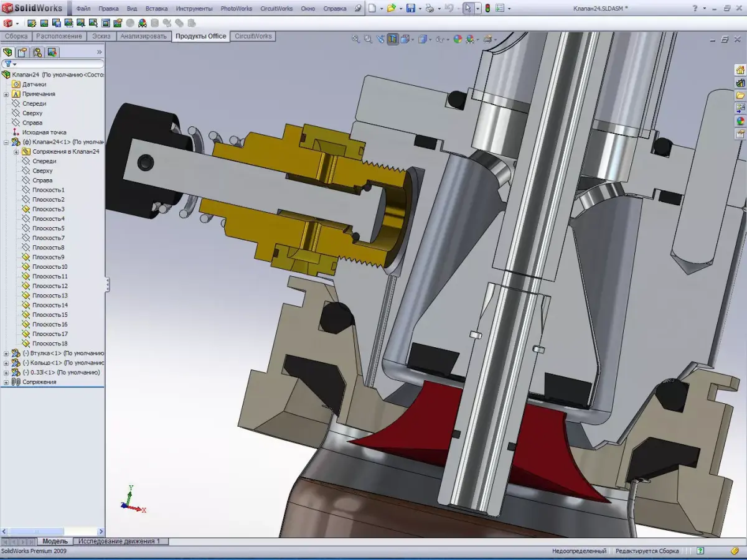Click the Save diskette icon
The height and width of the screenshot is (560, 747).
click(411, 8)
